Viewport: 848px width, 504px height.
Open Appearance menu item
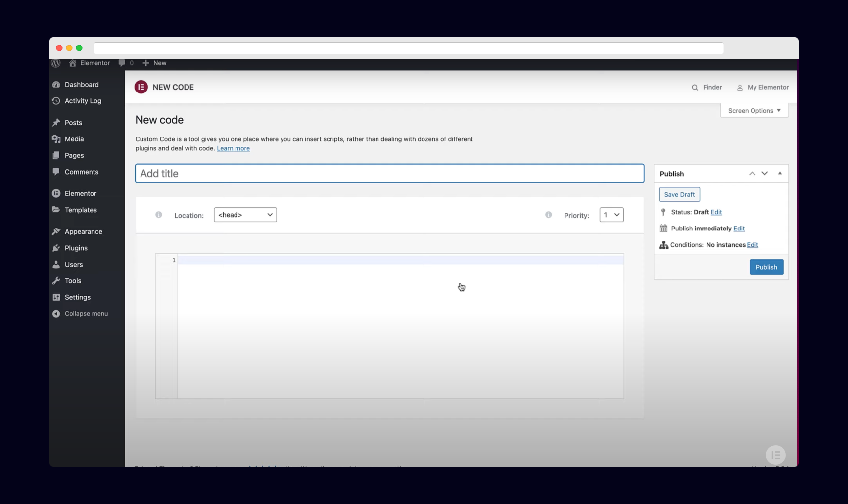click(84, 231)
